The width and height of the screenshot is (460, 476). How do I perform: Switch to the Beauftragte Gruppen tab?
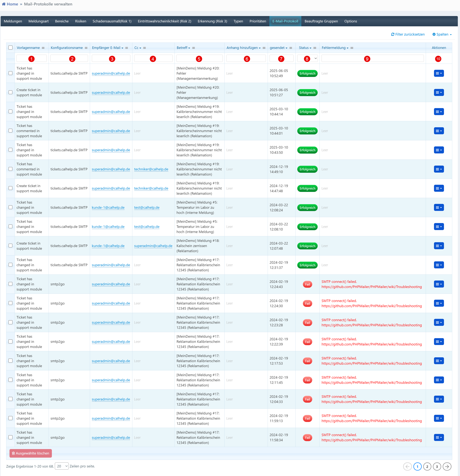[321, 21]
